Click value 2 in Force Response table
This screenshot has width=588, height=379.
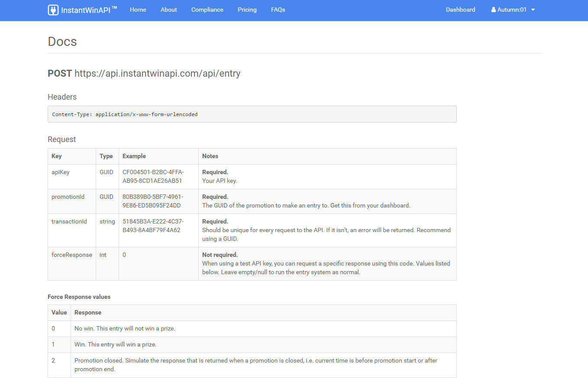pos(53,361)
